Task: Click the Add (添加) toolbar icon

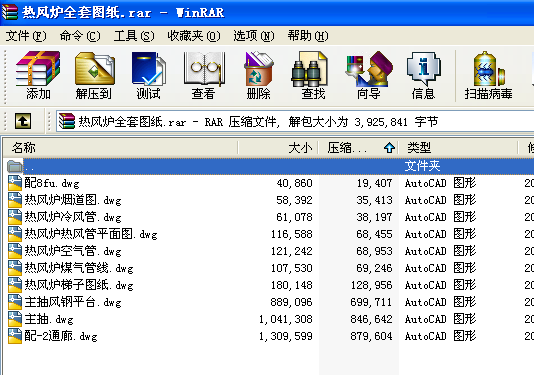Action: 38,69
